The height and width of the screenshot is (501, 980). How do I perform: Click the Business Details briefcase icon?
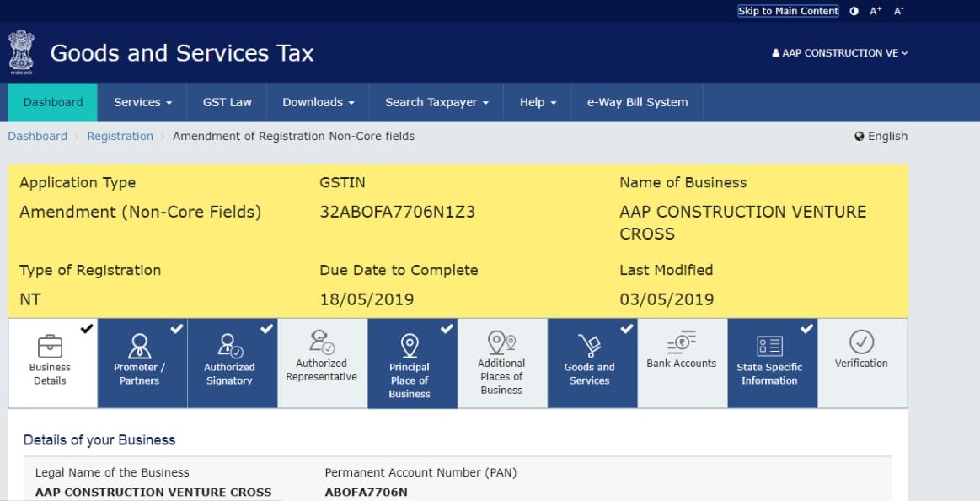[50, 346]
